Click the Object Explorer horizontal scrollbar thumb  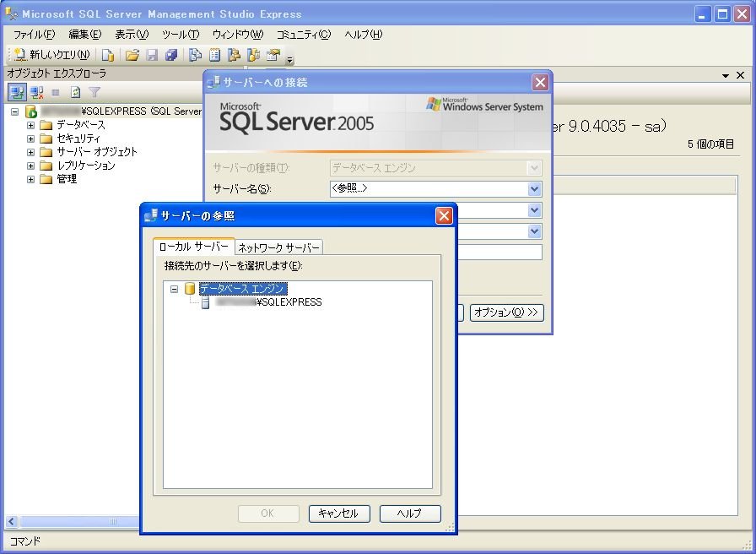click(79, 521)
